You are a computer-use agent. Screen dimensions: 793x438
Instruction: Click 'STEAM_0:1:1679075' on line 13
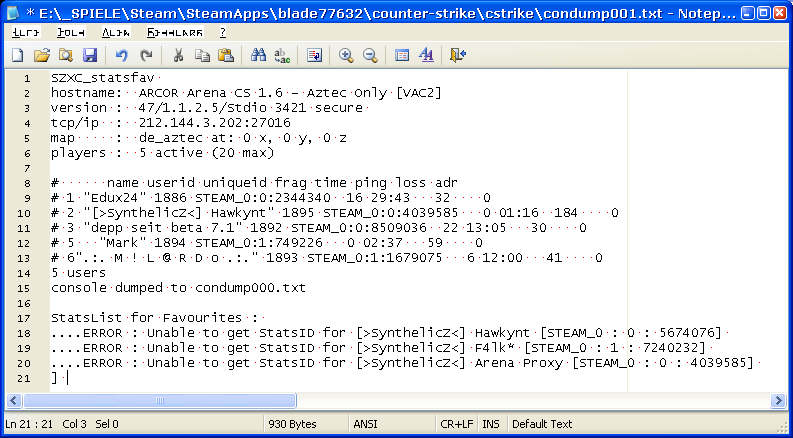point(375,258)
